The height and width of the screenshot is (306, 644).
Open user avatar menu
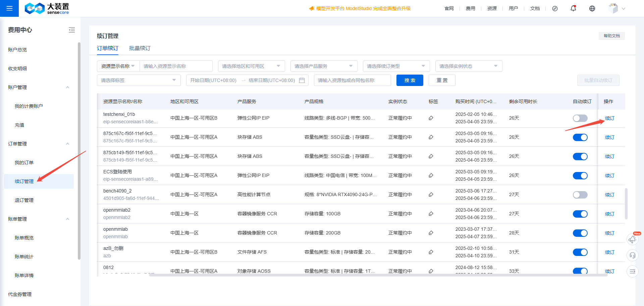(617, 8)
